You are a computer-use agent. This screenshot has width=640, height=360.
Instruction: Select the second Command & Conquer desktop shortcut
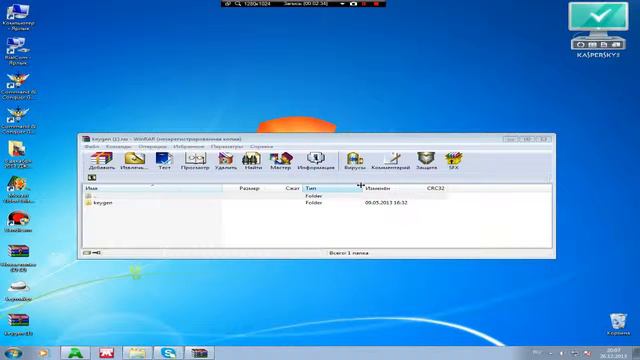click(x=18, y=120)
